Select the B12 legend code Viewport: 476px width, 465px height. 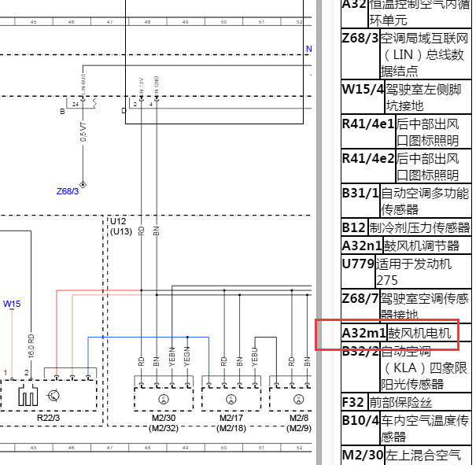354,227
